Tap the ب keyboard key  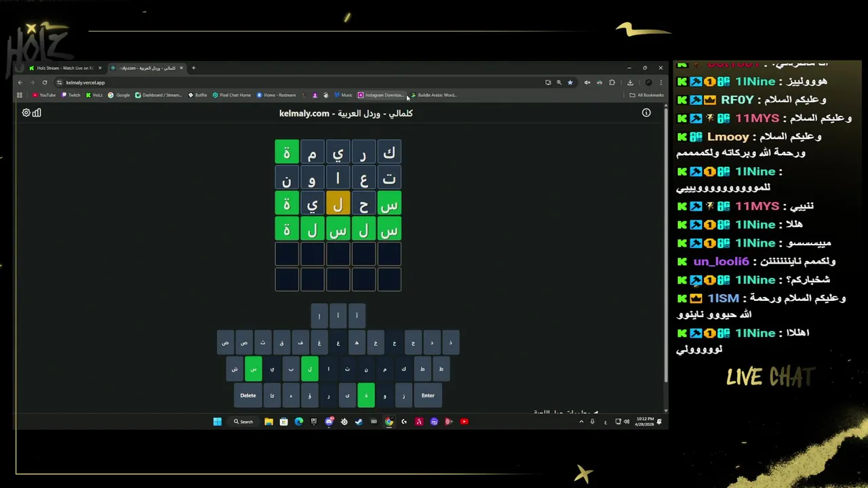click(291, 369)
